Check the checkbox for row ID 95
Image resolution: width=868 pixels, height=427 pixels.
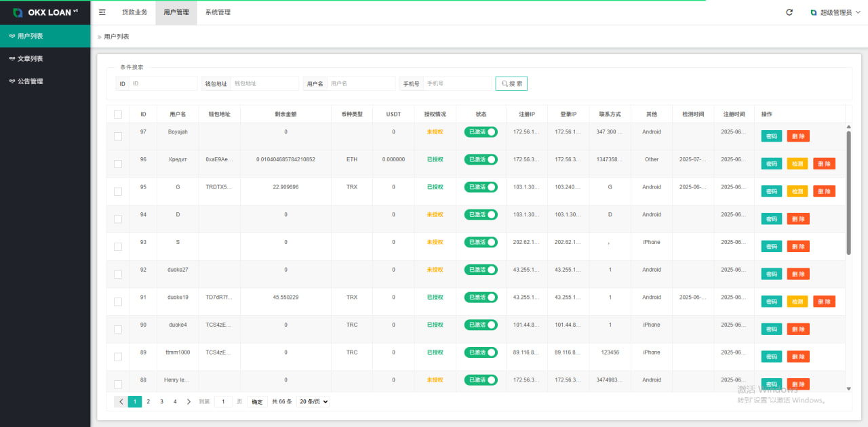(x=118, y=191)
